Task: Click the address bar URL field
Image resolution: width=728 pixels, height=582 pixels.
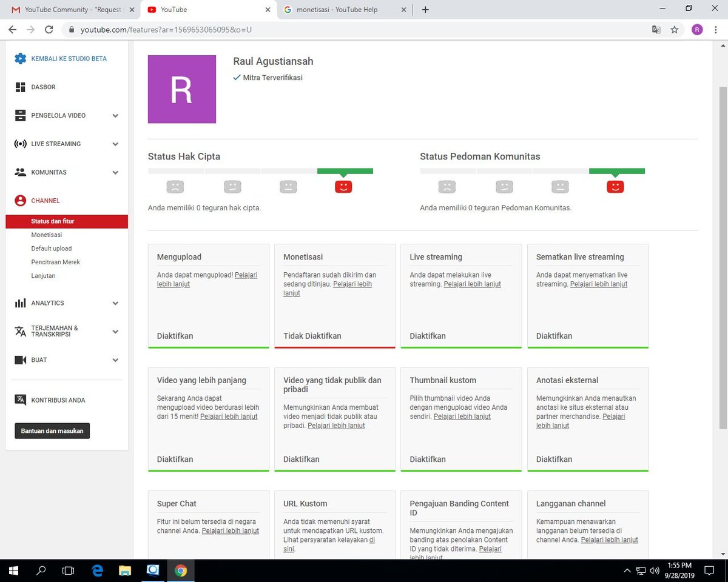Action: point(358,29)
